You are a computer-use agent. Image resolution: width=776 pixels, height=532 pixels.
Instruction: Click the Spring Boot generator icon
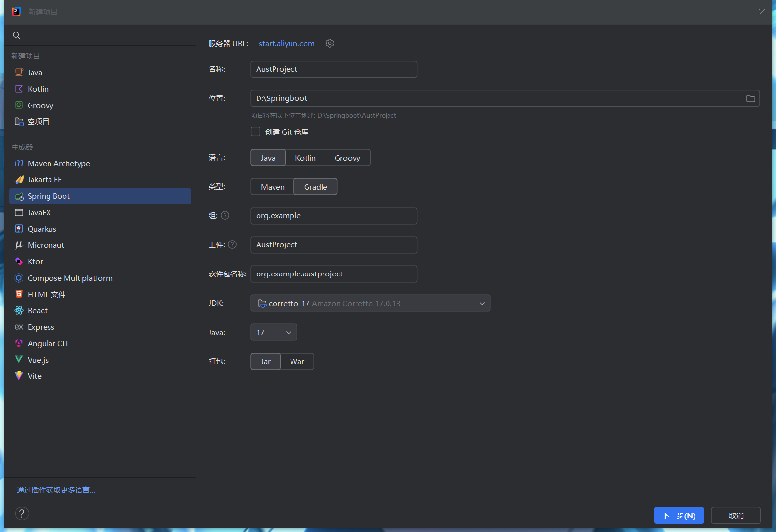coord(19,196)
